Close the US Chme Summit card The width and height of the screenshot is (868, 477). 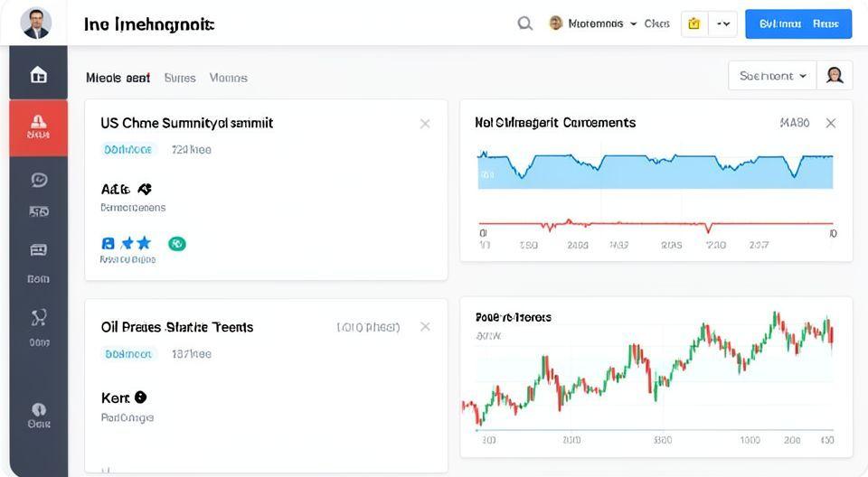coord(425,124)
